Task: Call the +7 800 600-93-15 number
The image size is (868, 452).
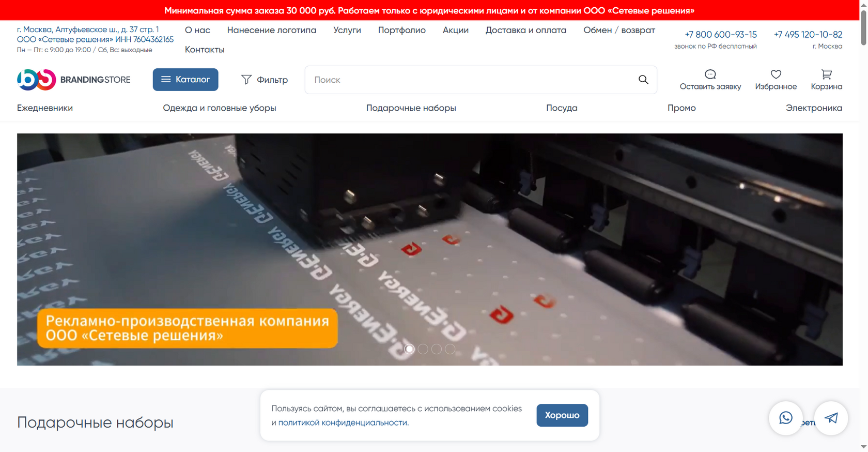Action: click(x=721, y=35)
